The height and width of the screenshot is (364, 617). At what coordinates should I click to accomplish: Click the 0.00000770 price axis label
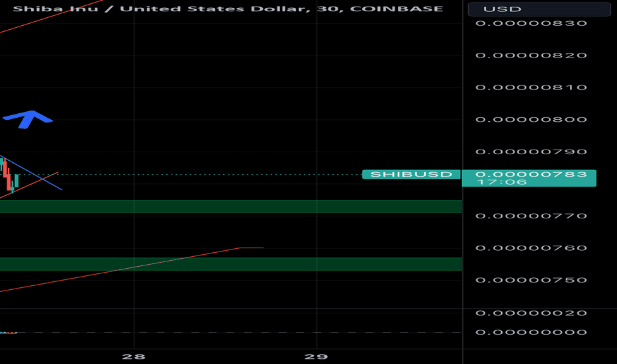(x=531, y=216)
